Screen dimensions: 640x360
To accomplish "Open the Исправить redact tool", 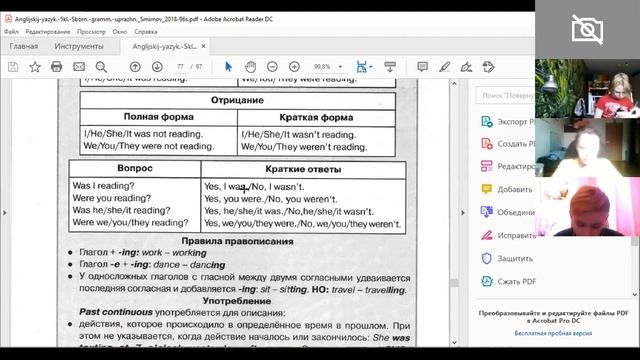I will [x=508, y=235].
